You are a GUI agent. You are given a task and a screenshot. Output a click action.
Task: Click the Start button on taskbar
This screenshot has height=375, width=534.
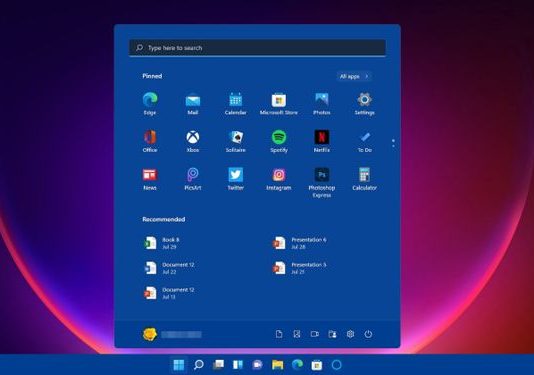click(x=178, y=365)
